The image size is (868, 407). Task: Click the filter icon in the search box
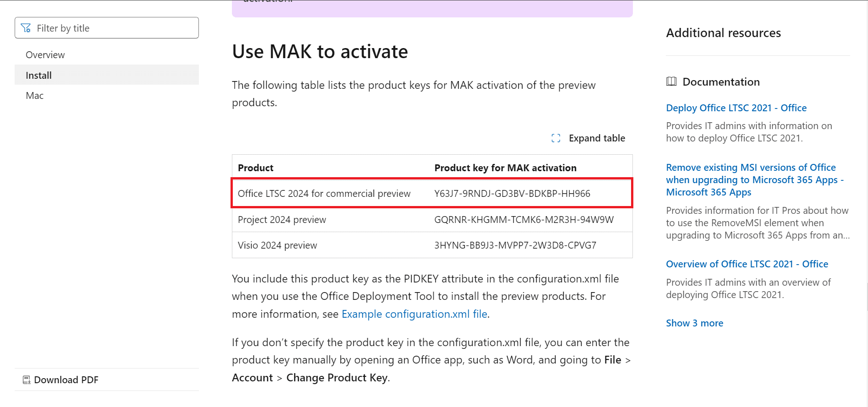[x=26, y=28]
